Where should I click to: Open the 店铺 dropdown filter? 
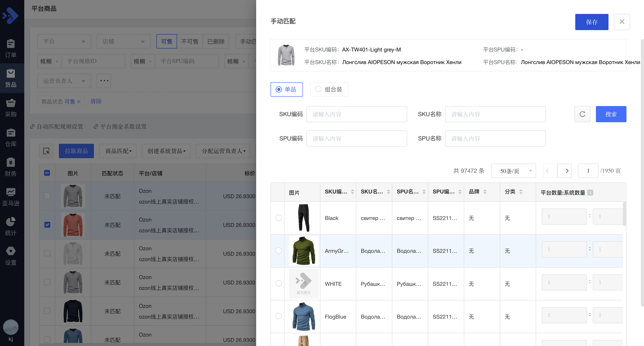(x=124, y=41)
